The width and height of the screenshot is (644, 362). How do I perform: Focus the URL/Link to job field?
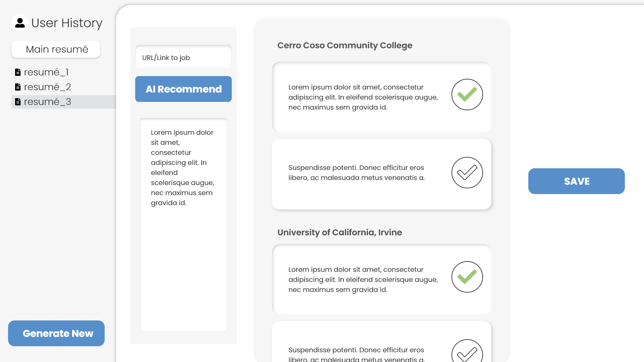[183, 57]
